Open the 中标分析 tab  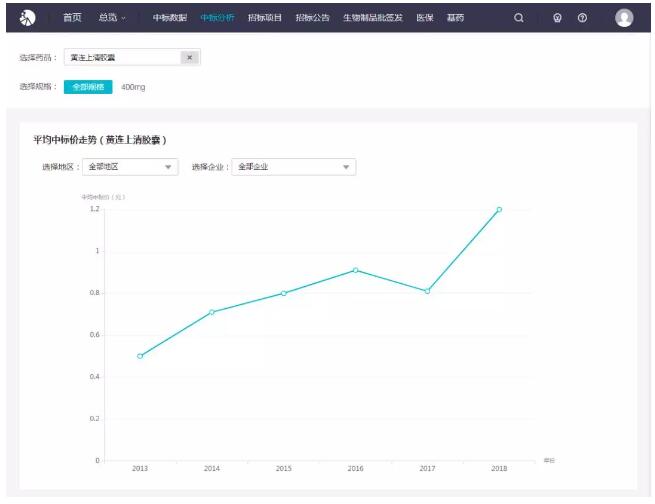coord(217,18)
